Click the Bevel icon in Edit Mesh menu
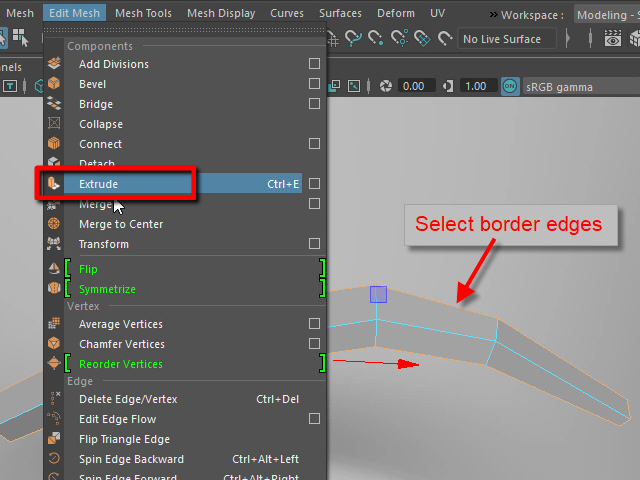 tap(54, 84)
